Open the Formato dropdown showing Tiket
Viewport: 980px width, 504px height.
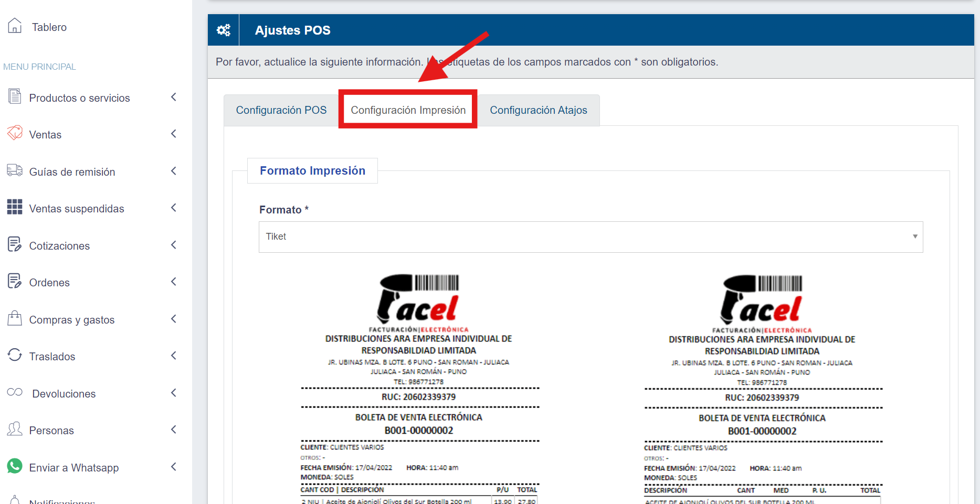591,237
